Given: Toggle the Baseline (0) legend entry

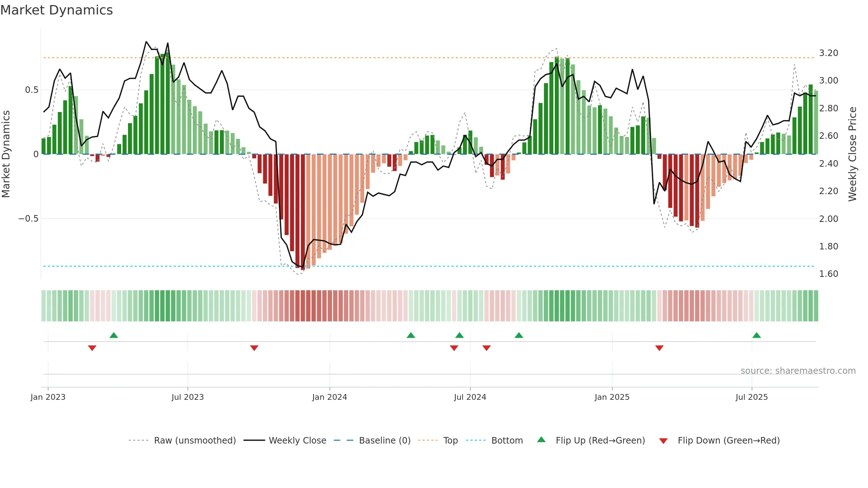Looking at the screenshot, I should pos(372,440).
